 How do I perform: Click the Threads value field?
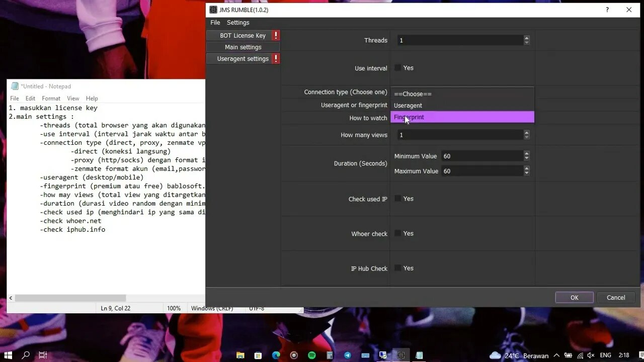[460, 40]
